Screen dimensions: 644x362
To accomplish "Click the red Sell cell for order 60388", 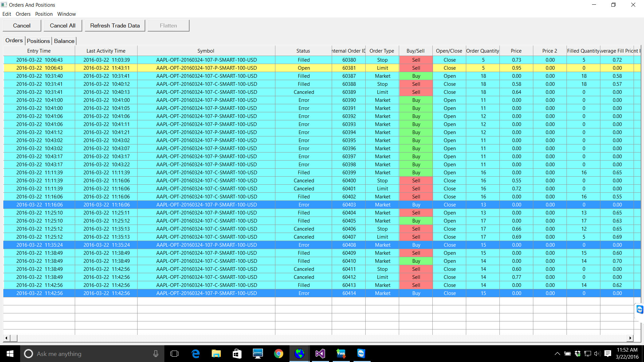I will click(x=416, y=84).
